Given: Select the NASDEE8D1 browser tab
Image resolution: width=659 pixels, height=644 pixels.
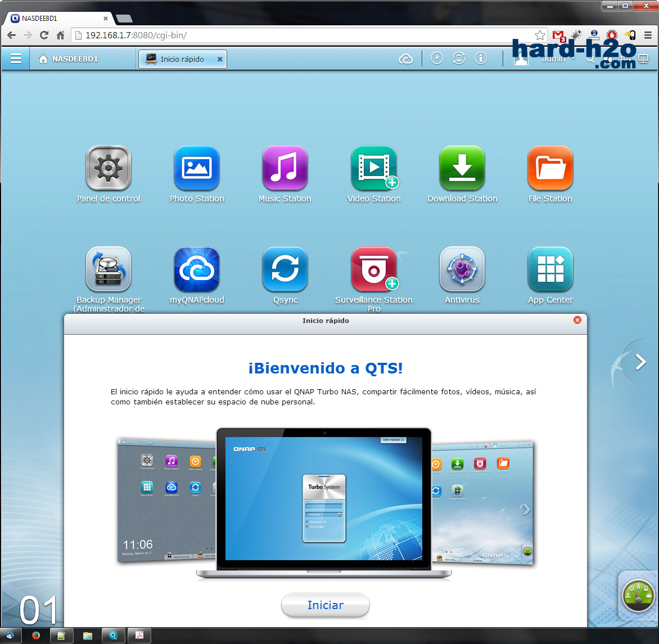Looking at the screenshot, I should click(x=59, y=19).
